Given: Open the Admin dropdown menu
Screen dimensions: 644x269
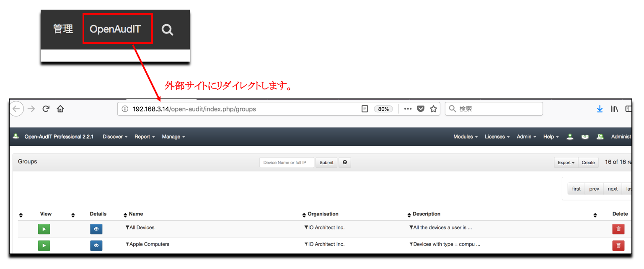Looking at the screenshot, I should (x=526, y=137).
